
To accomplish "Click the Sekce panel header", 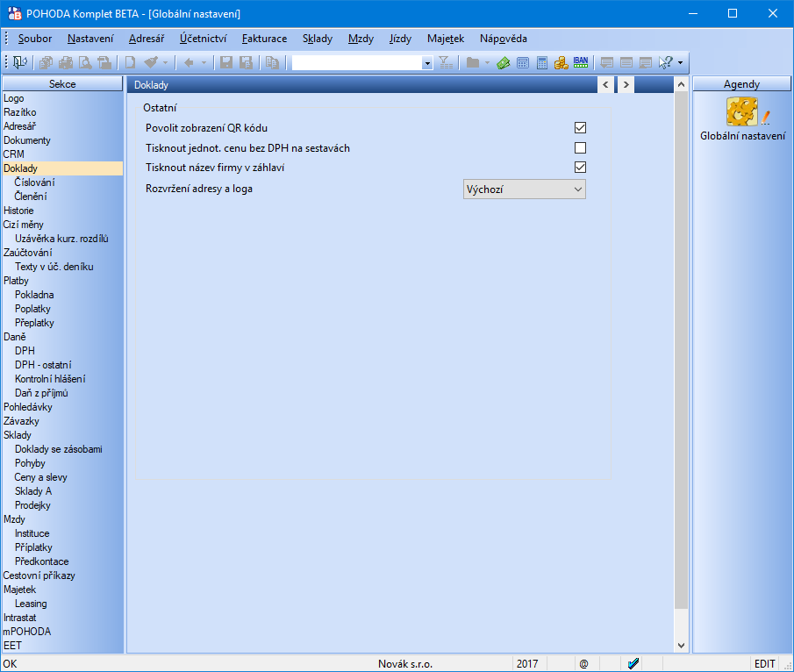I will (63, 84).
